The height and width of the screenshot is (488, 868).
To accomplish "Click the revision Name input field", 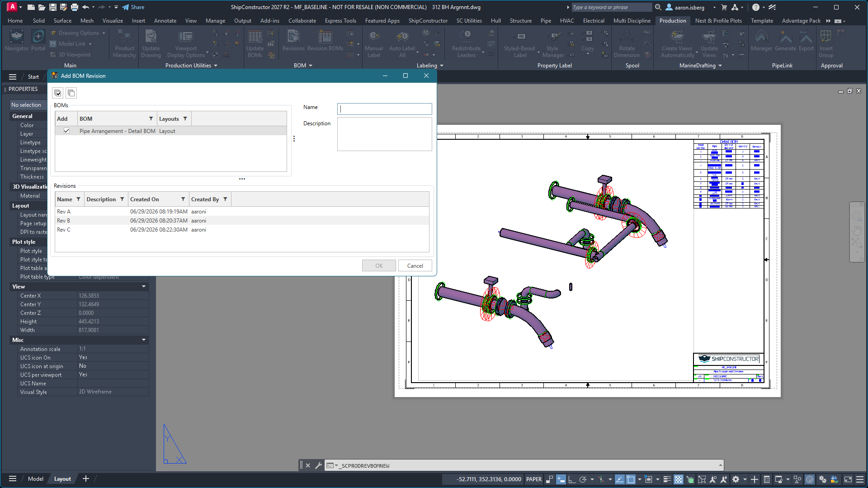I will (384, 109).
